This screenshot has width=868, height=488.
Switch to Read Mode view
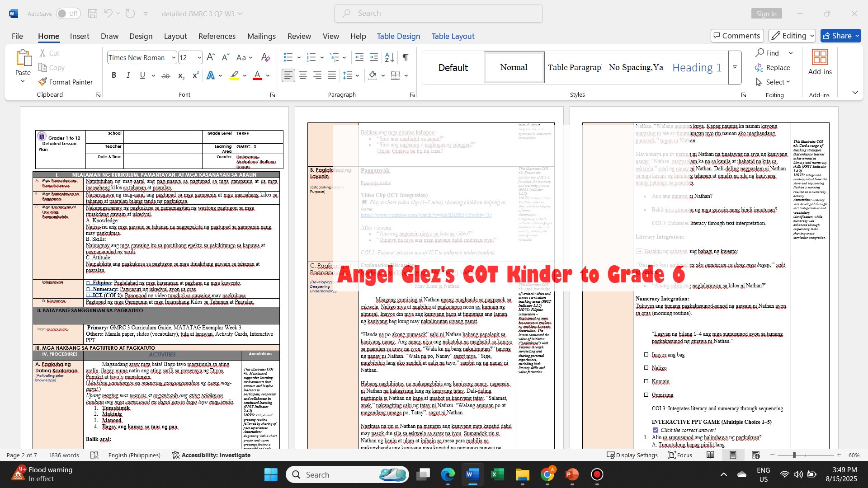click(711, 455)
